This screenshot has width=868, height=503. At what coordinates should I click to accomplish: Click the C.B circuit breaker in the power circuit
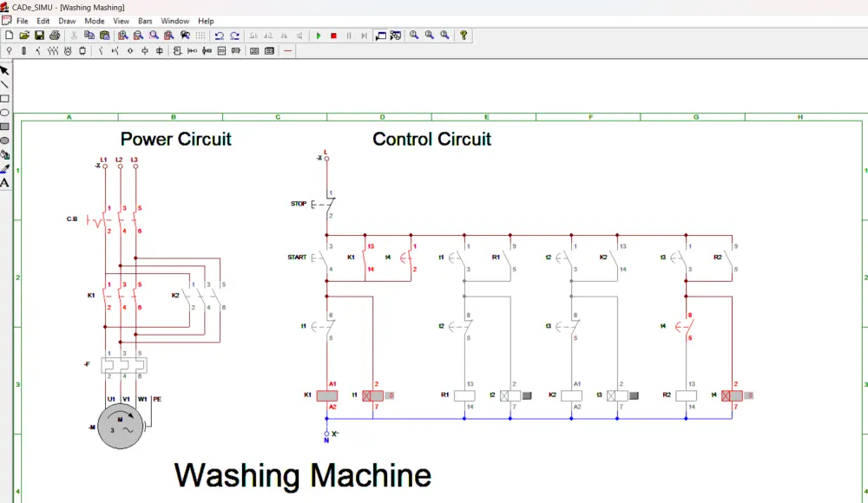tap(114, 219)
